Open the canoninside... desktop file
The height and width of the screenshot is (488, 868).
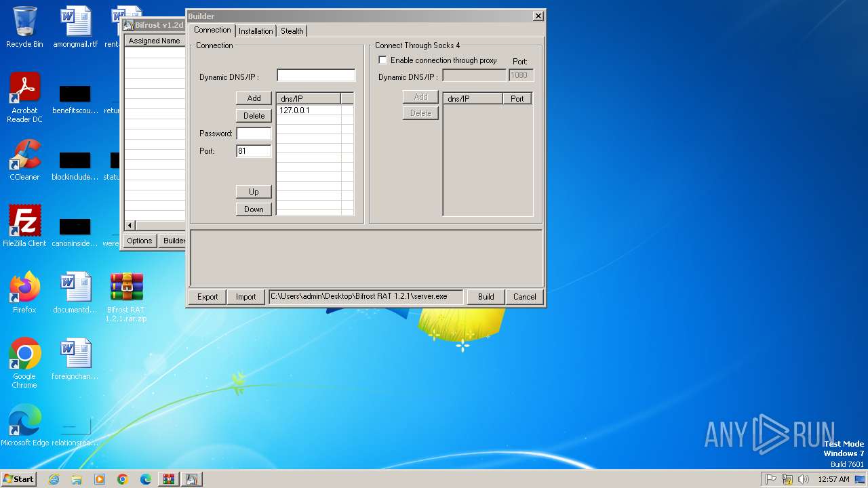pyautogui.click(x=75, y=231)
